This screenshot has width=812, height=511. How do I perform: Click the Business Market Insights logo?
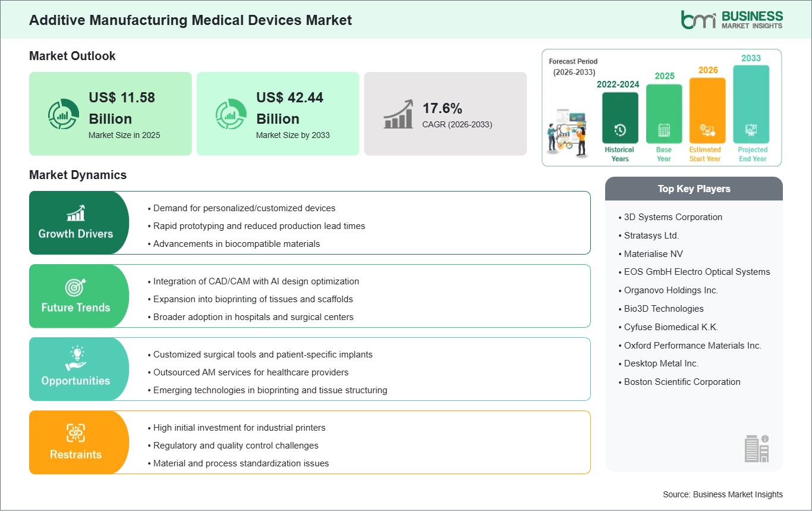pos(732,20)
